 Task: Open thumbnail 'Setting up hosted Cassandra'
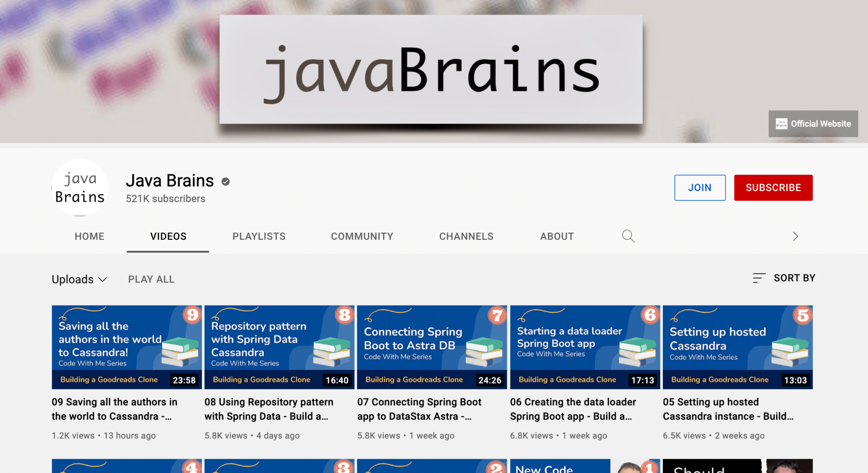[737, 347]
